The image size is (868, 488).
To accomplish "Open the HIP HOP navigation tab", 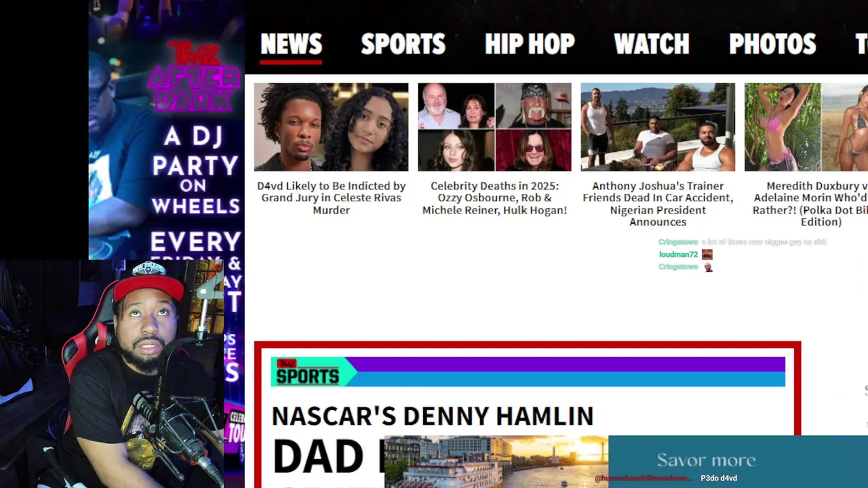I will coord(530,45).
